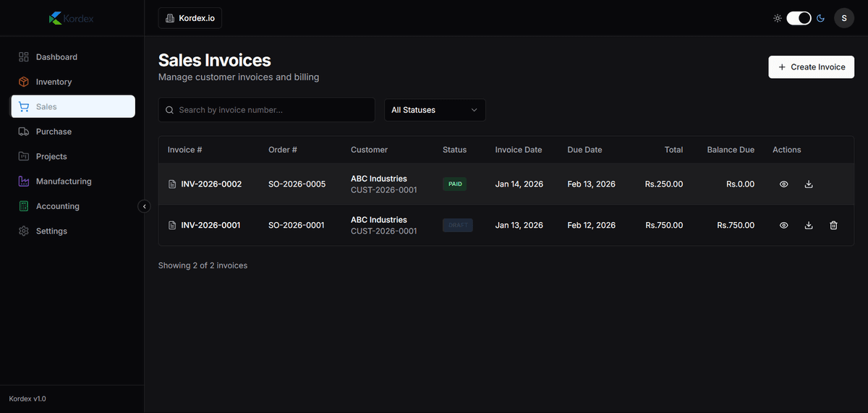The height and width of the screenshot is (413, 868).
Task: Download invoice INV-2026-0002 PDF
Action: (x=809, y=184)
